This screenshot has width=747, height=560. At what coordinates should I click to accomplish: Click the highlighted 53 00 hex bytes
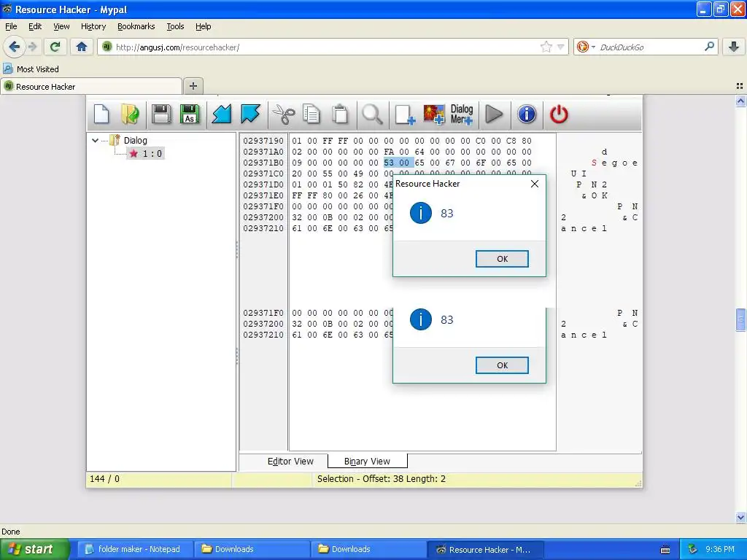[x=398, y=163]
